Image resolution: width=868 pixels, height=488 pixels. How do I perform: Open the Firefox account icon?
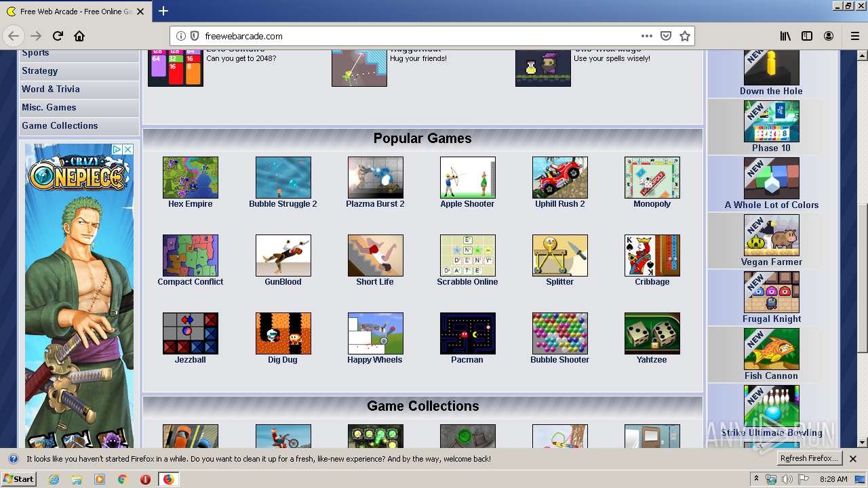click(829, 36)
